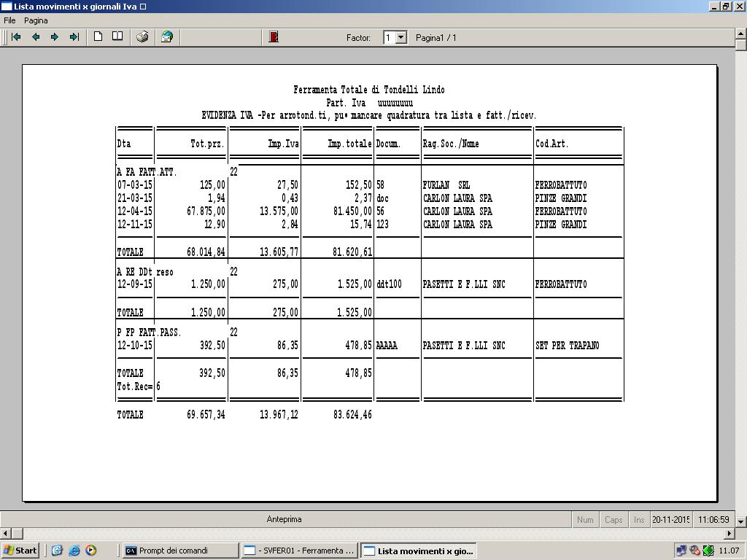
Task: Click the section label A FA FATT.ATT.
Action: coord(147,172)
